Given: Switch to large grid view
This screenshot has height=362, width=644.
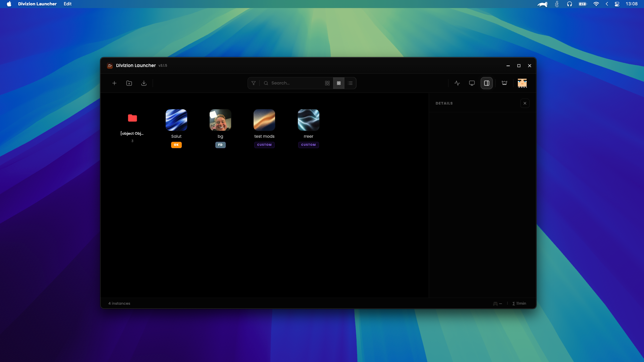Looking at the screenshot, I should 327,83.
